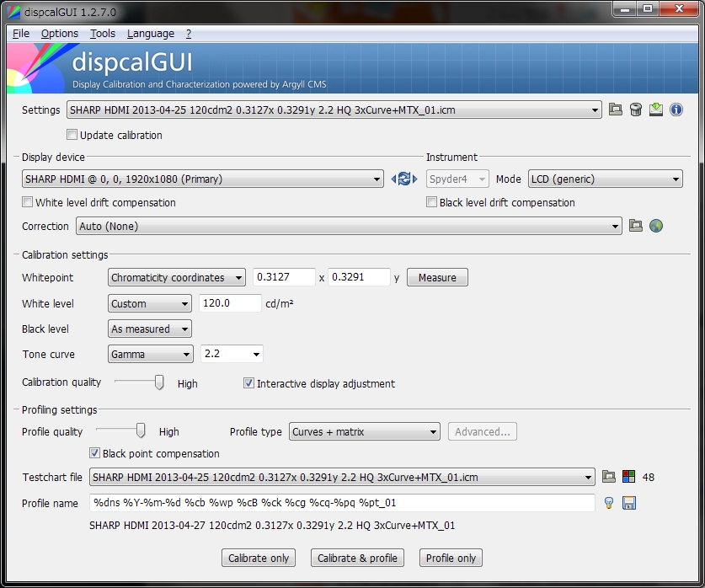Open the File menu

21,33
